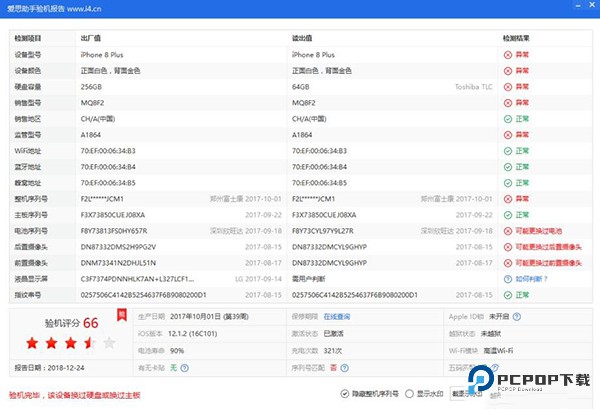Select factory rear camera serial DN87332DMS2H9PG2V
This screenshot has height=409, width=600.
[118, 247]
